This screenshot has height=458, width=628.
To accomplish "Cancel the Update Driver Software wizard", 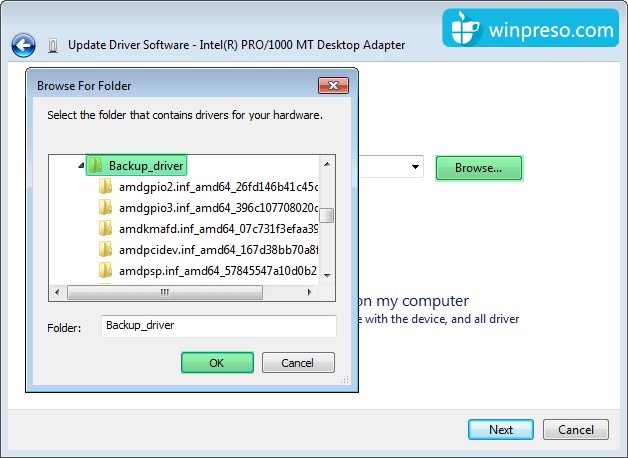I will tap(576, 430).
